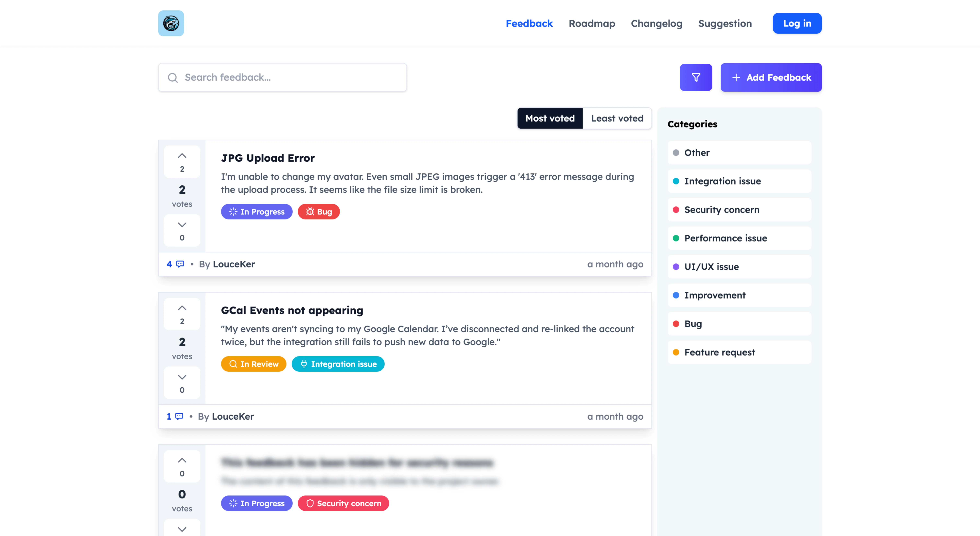The image size is (980, 536).
Task: Switch sorting to Least voted
Action: (x=617, y=118)
